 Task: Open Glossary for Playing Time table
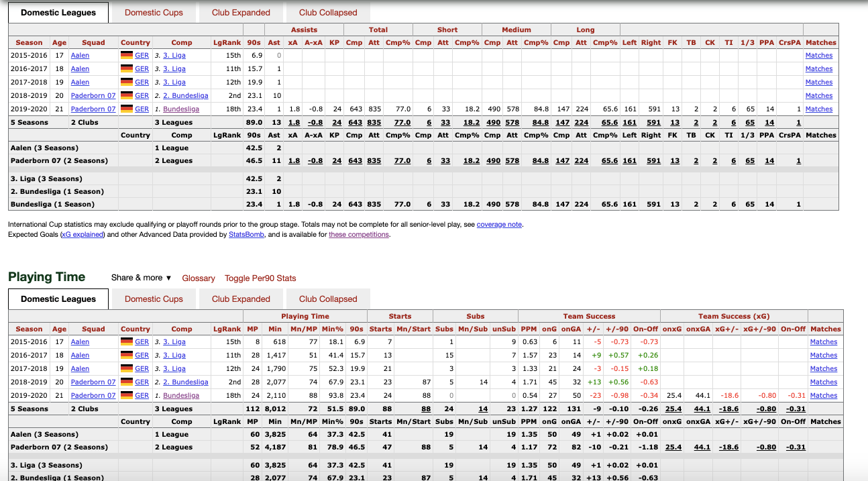[x=199, y=278]
